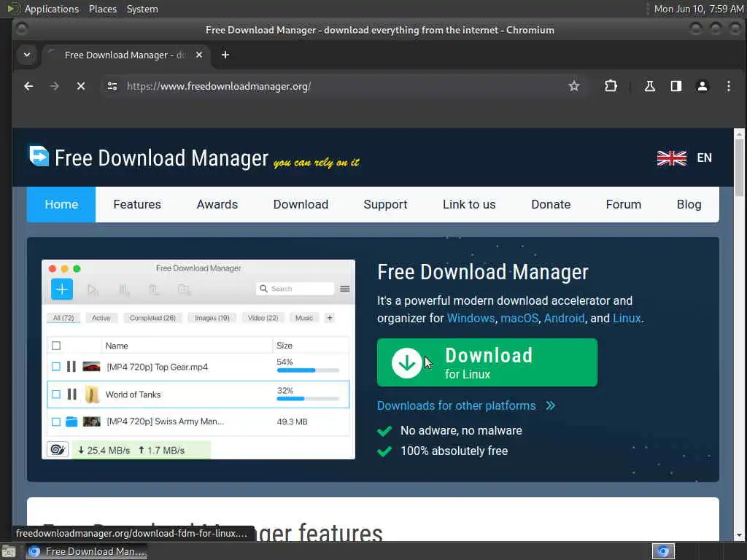Open the Forum nav item
The image size is (747, 560).
pyautogui.click(x=624, y=204)
